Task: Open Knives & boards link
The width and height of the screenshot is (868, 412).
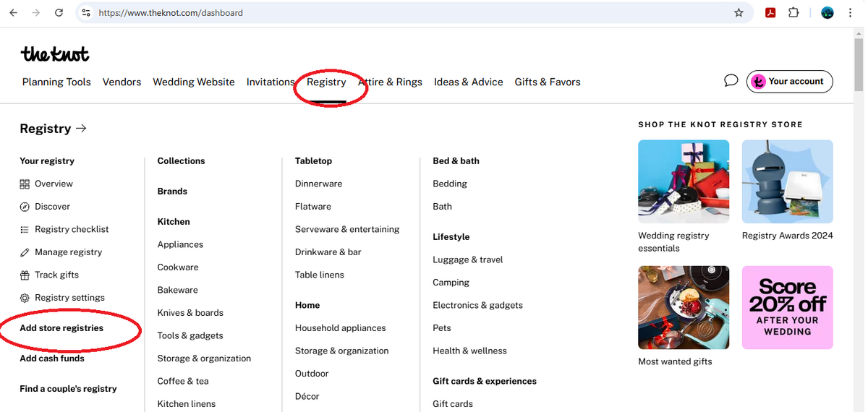Action: click(190, 313)
